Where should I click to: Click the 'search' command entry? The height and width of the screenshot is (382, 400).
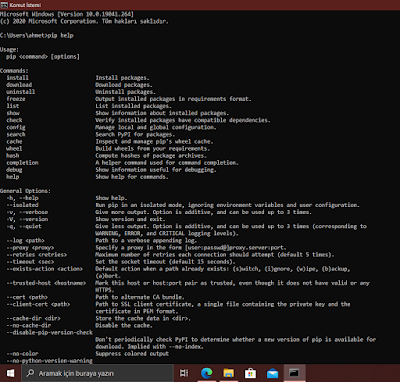point(16,134)
